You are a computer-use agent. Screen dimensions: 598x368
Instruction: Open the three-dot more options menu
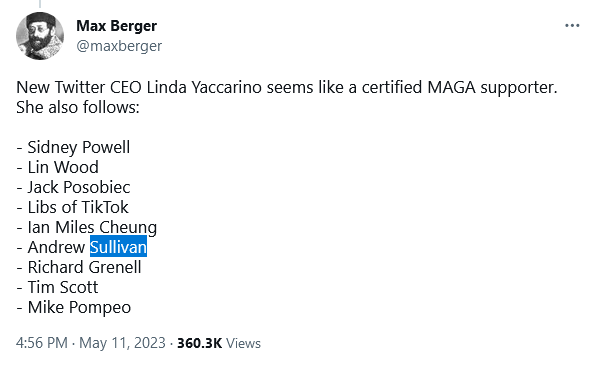coord(572,26)
